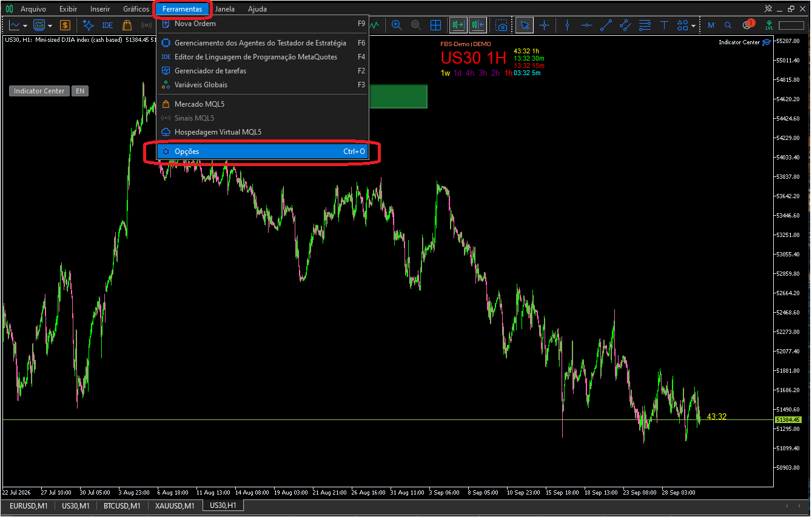
Task: Click the green LVL icon
Action: [769, 25]
